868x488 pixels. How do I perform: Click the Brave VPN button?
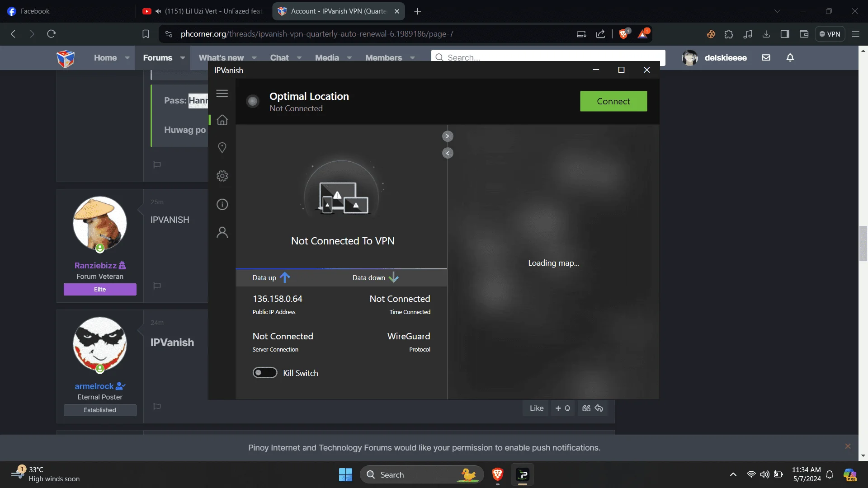click(x=830, y=34)
